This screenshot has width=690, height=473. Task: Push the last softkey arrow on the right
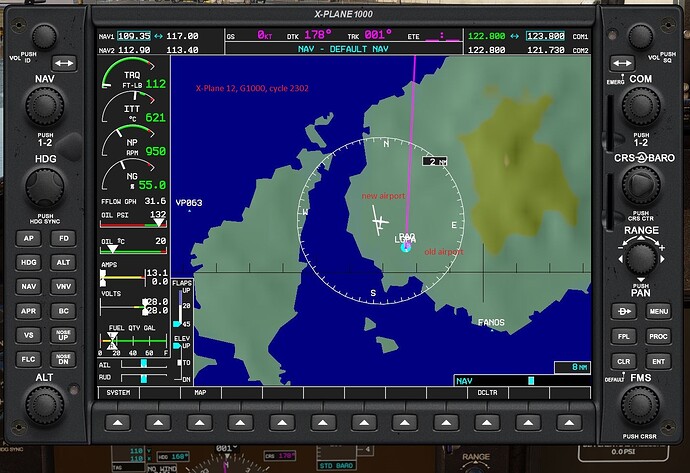tap(569, 423)
